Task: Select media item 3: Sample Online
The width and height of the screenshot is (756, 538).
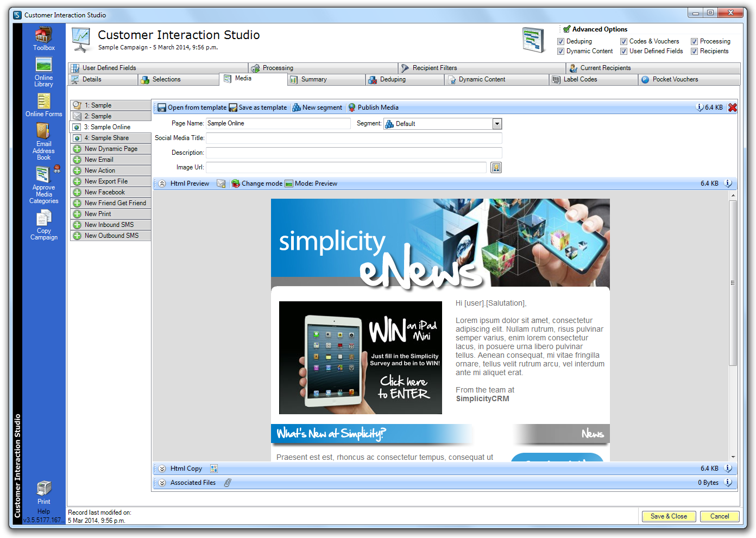Action: click(111, 127)
